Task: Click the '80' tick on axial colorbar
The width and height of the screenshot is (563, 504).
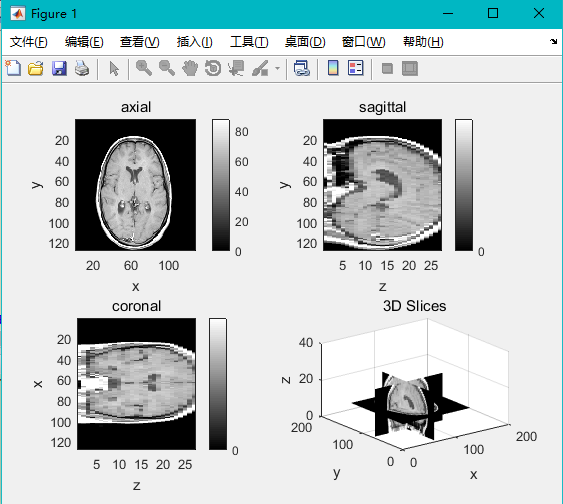Action: (242, 132)
